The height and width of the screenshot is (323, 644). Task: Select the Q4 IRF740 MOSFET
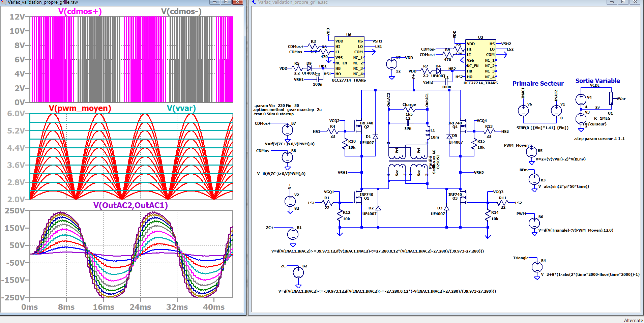coord(464,126)
